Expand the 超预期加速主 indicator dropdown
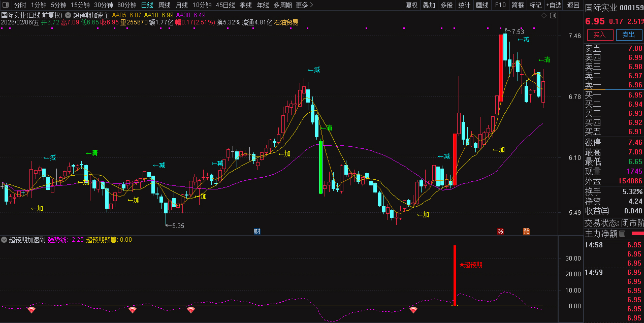Image resolution: width=644 pixels, height=323 pixels. click(x=68, y=15)
